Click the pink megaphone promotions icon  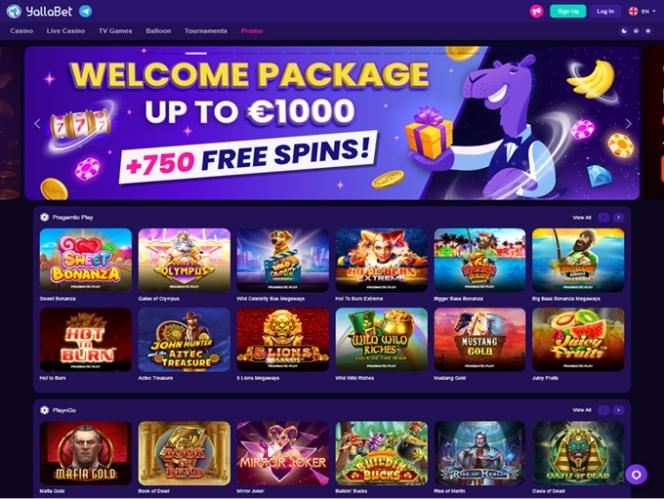pos(536,11)
